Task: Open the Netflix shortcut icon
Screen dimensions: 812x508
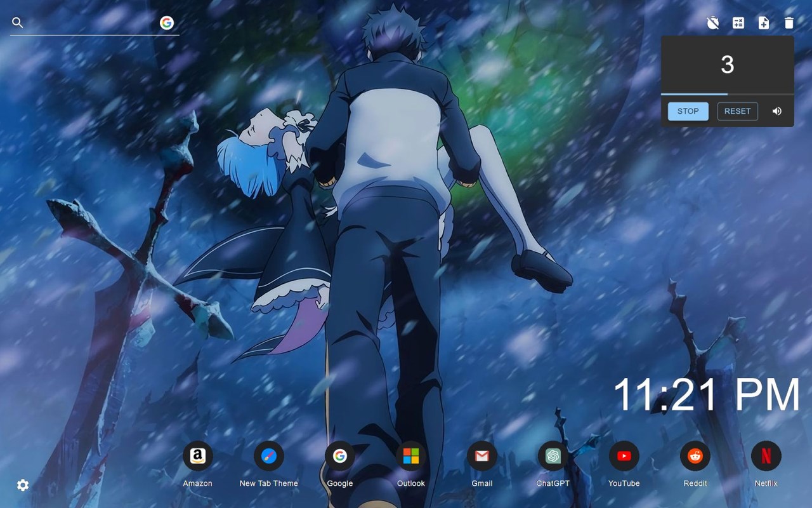Action: (x=766, y=456)
